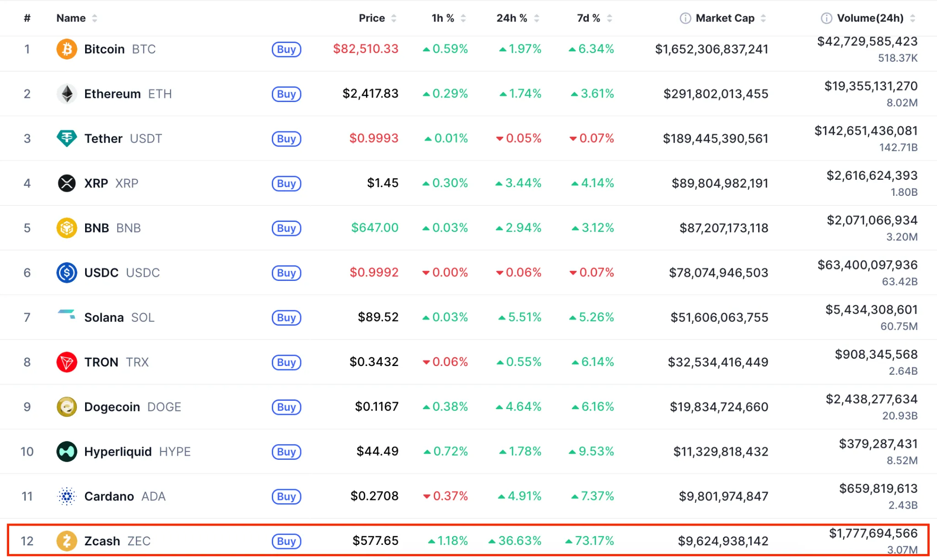Open the USDC coin logo
937x560 pixels.
click(x=66, y=273)
